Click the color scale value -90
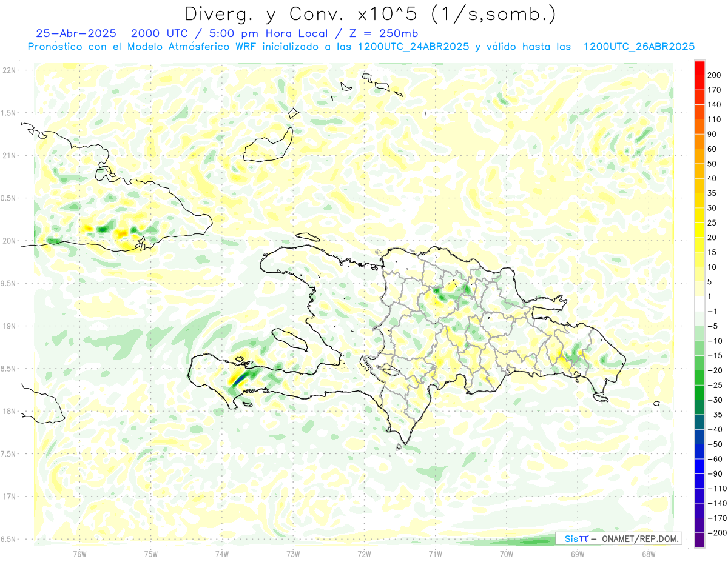Screen dimensions: 728x562 [716, 474]
